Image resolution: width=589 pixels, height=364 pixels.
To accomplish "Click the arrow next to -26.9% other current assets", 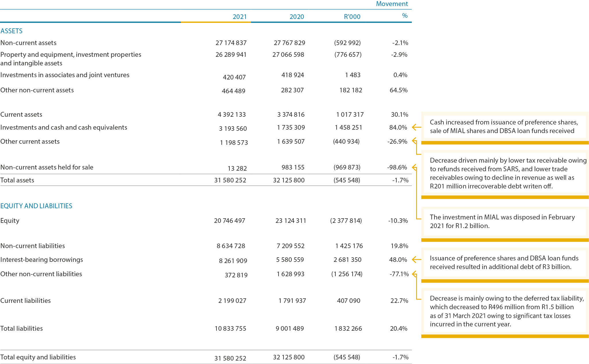I will click(414, 141).
